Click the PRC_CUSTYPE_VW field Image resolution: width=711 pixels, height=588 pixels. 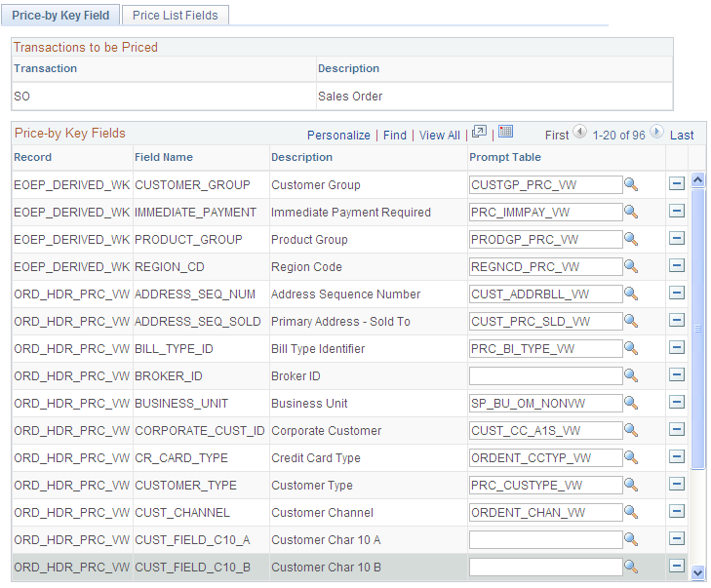[x=545, y=485]
